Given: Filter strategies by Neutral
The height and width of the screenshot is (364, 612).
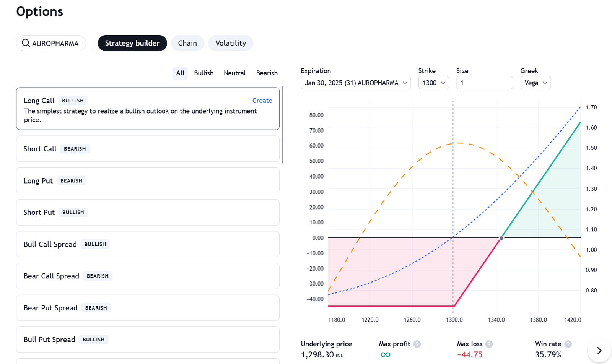Looking at the screenshot, I should tap(234, 73).
